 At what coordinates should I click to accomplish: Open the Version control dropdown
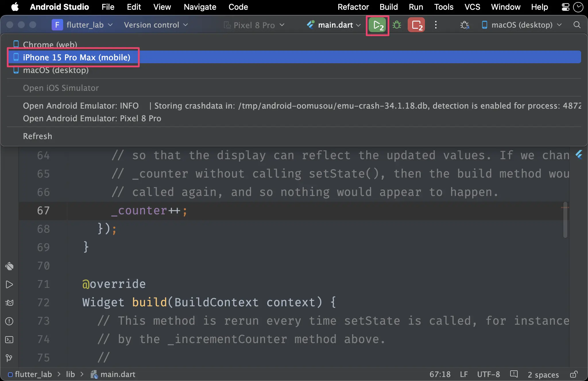156,25
